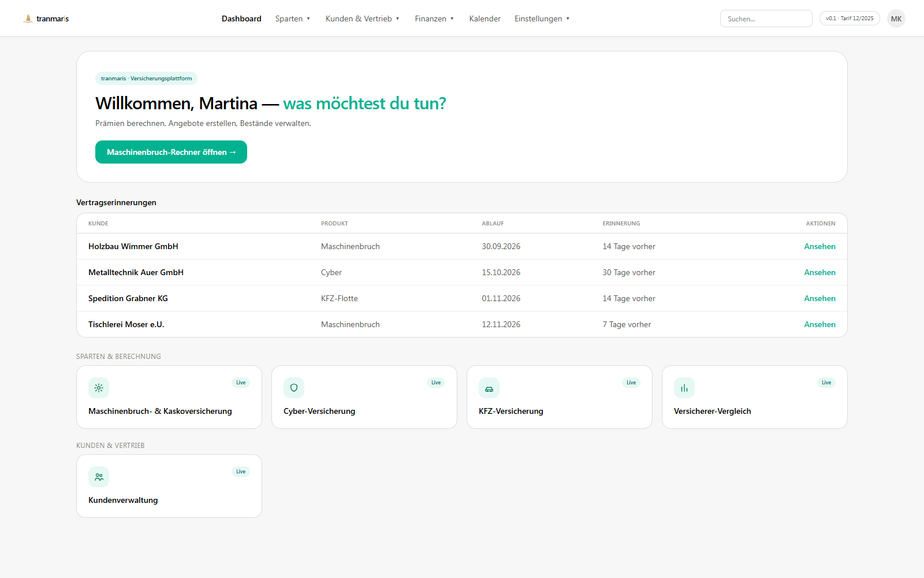Click the tranmaris Versicherungsplattform tag
This screenshot has width=924, height=578.
[x=146, y=78]
